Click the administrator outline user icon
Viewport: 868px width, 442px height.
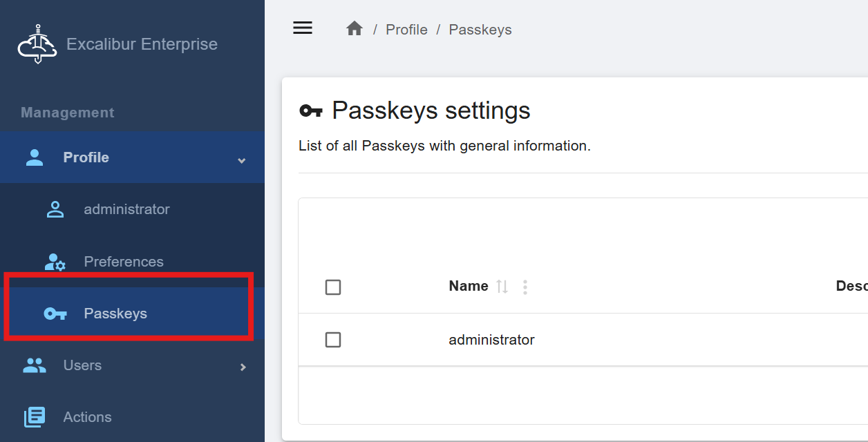click(55, 209)
